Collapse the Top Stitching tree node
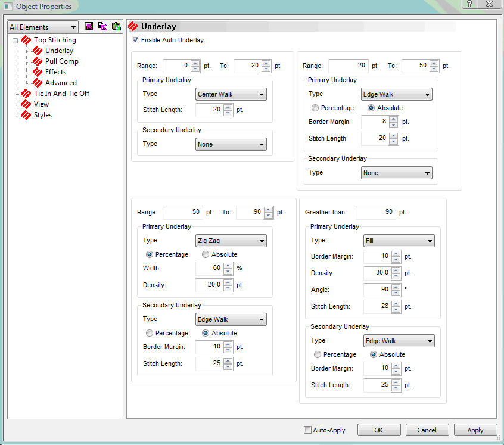 coord(15,41)
